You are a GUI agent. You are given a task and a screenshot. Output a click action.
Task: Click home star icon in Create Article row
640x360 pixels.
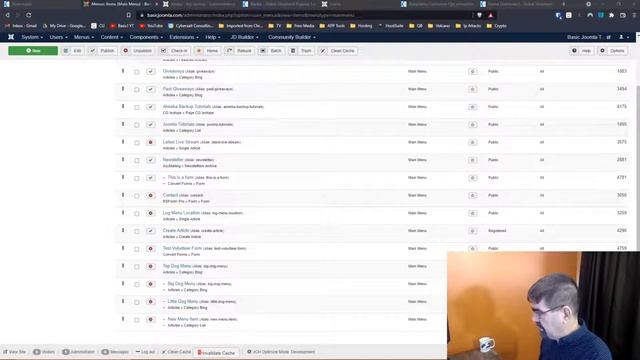click(473, 231)
